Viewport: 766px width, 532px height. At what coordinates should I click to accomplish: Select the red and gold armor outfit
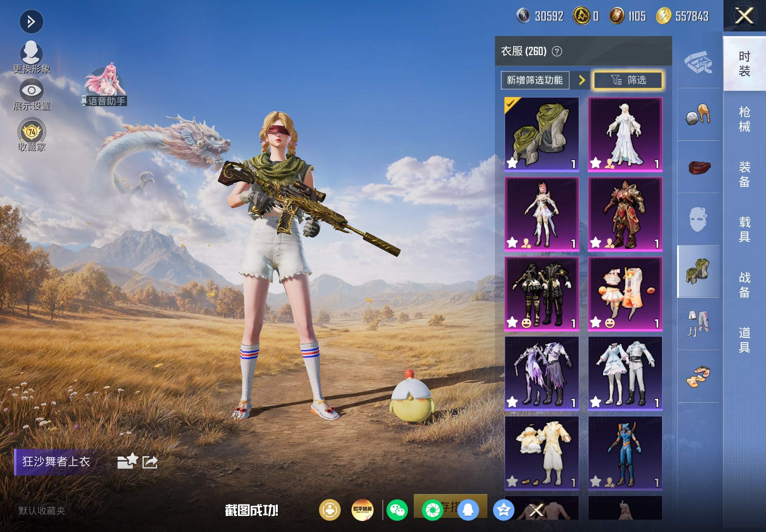(x=625, y=214)
